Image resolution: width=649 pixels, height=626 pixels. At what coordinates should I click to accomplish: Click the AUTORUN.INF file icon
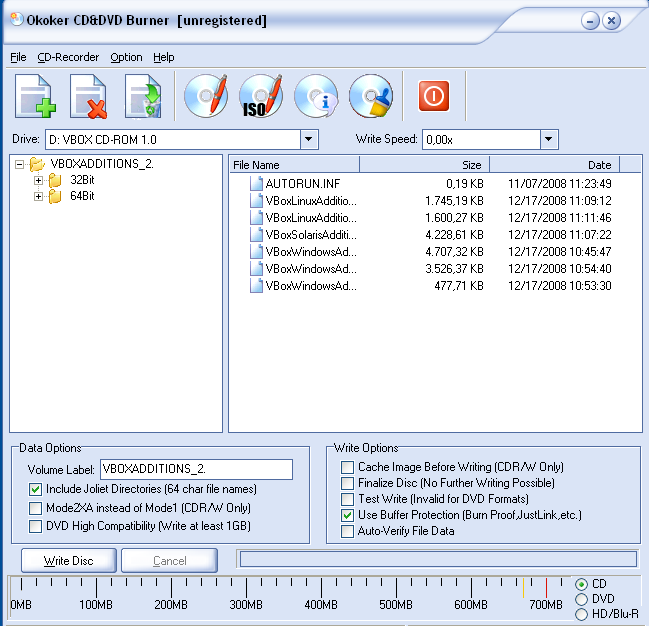(x=256, y=183)
